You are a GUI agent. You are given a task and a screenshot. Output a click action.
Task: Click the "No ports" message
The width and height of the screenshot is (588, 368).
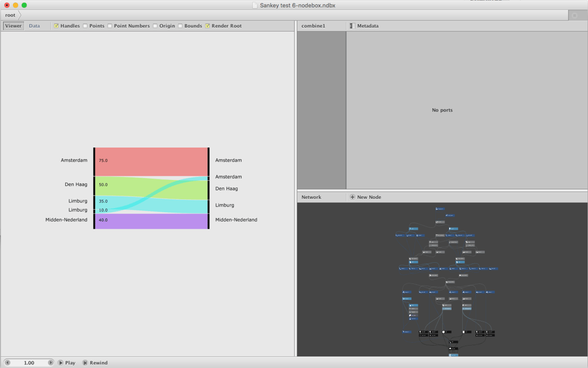point(442,110)
